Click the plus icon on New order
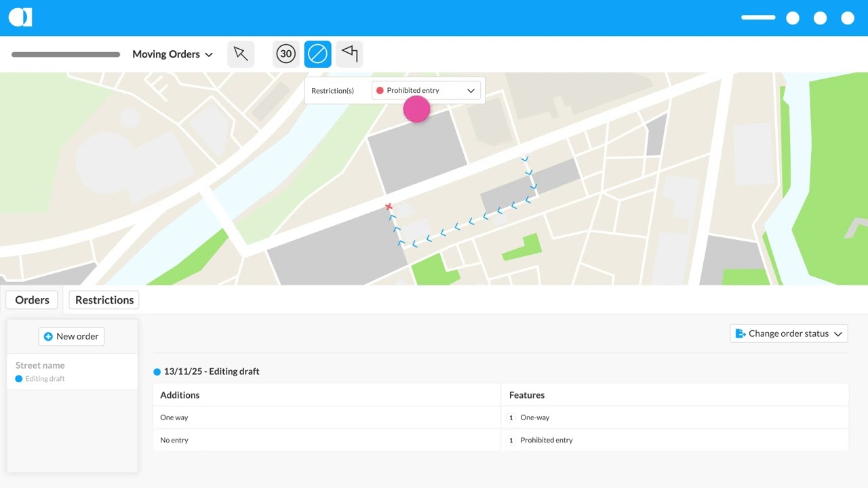Screen dimensions: 868x488 coord(48,336)
